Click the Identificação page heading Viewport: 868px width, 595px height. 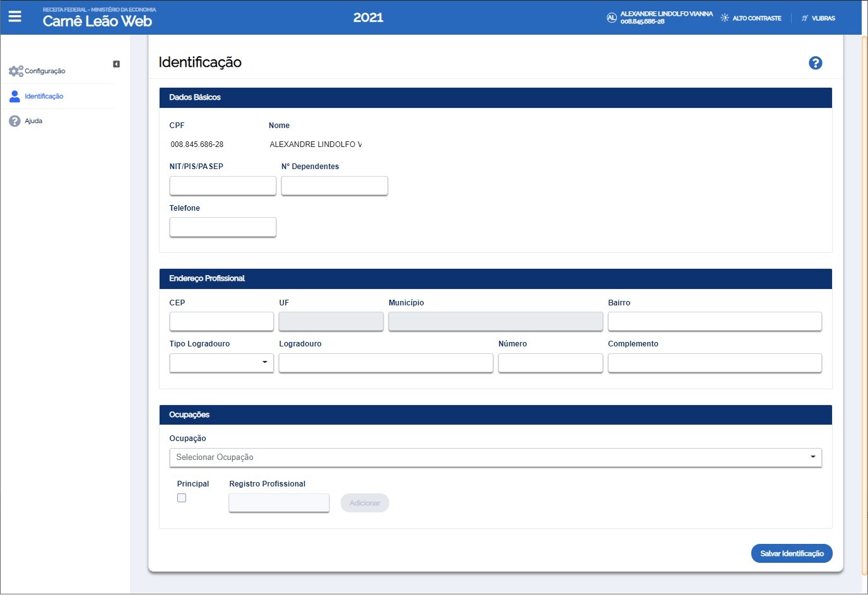tap(200, 62)
